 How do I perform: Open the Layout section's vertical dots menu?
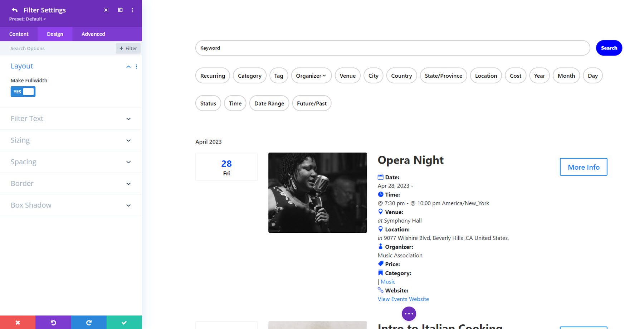pos(136,67)
